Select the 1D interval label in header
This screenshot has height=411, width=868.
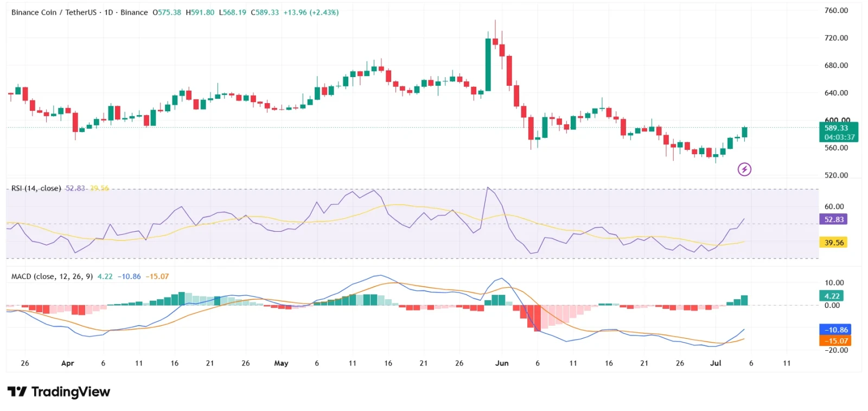click(x=108, y=12)
